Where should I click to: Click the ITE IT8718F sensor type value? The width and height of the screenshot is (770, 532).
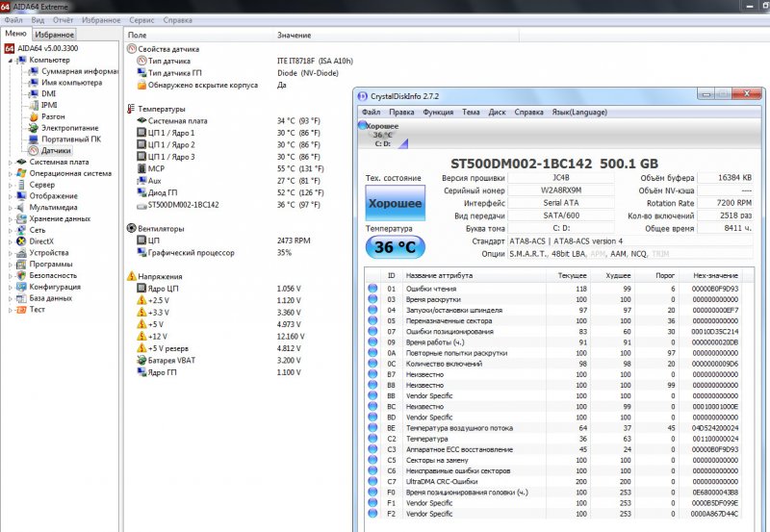(x=315, y=61)
